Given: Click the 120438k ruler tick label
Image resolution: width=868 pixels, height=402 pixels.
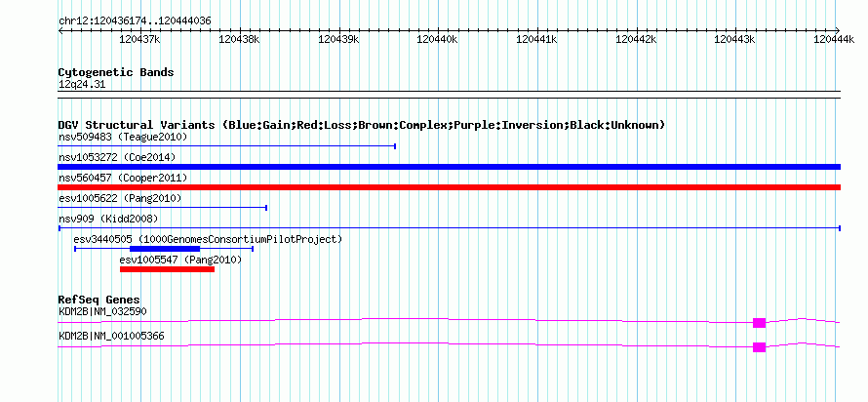Looking at the screenshot, I should [x=239, y=39].
